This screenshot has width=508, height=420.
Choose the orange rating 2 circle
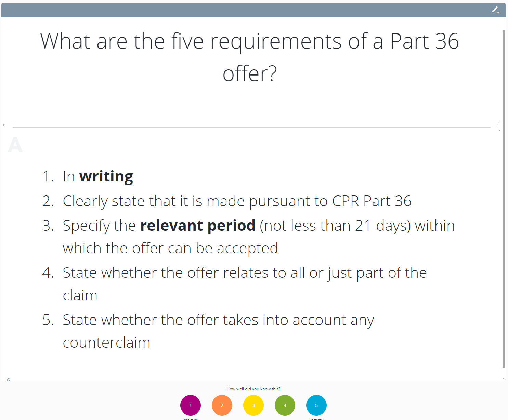click(x=222, y=405)
